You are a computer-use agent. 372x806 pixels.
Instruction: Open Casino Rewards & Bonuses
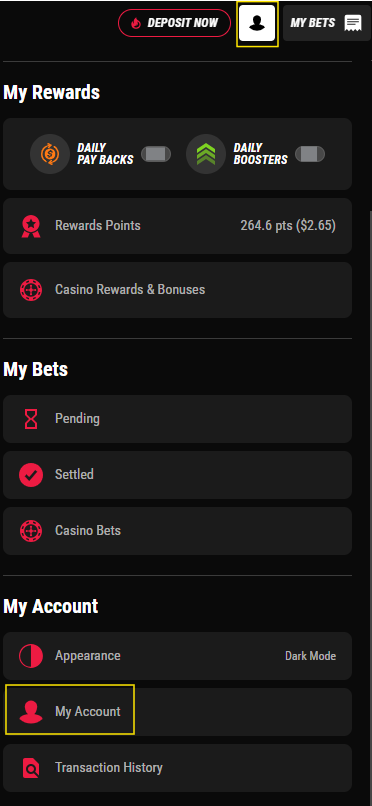click(x=177, y=290)
